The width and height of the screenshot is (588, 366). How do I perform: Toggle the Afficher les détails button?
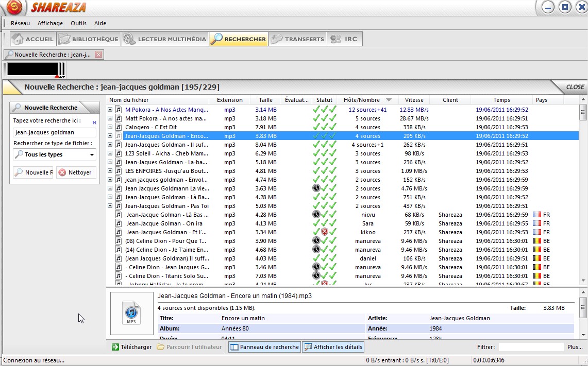pyautogui.click(x=333, y=347)
